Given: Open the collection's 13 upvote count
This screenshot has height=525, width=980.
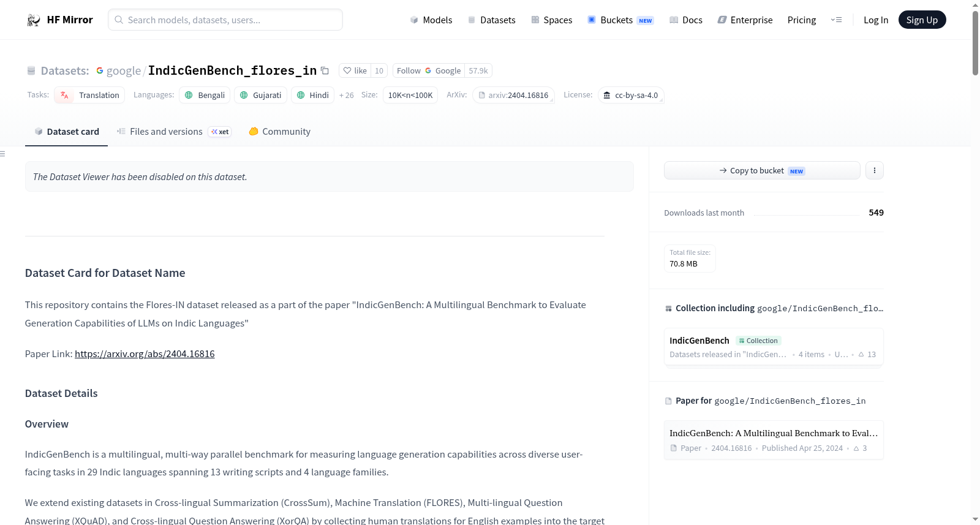Looking at the screenshot, I should (867, 354).
